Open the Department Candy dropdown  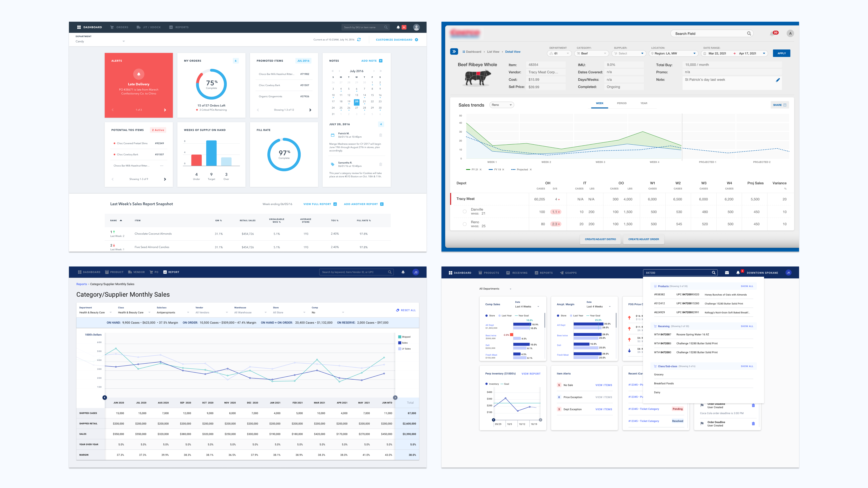pos(100,41)
